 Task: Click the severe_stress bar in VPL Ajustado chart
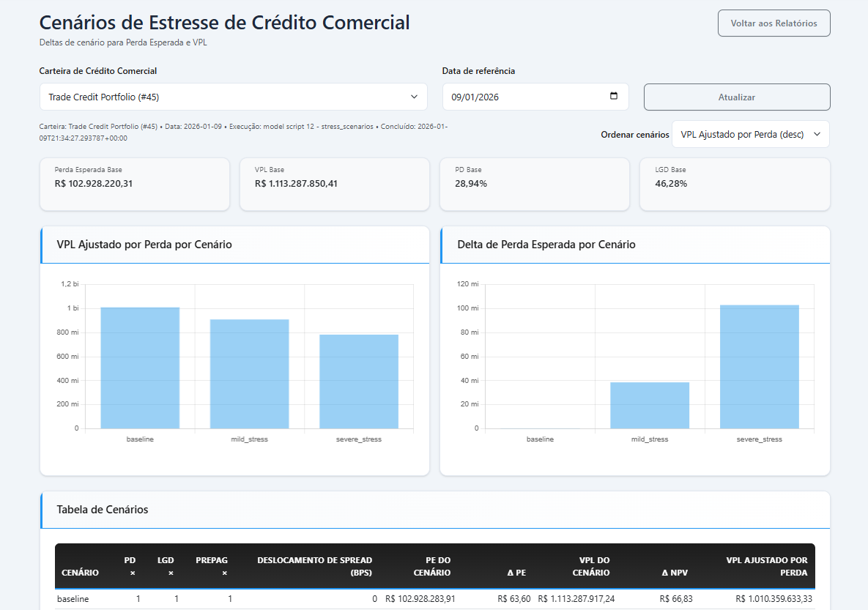click(x=359, y=382)
